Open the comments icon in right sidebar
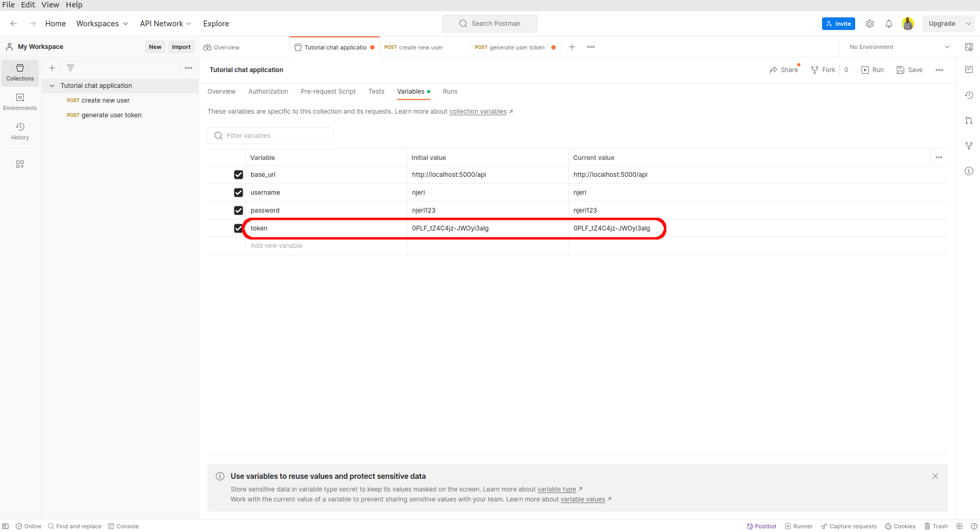The image size is (980, 532). [x=969, y=70]
